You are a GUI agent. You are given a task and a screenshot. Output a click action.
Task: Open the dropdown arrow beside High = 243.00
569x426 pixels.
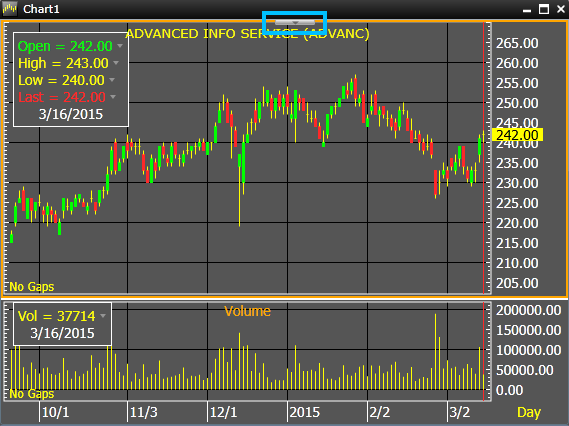[x=116, y=63]
